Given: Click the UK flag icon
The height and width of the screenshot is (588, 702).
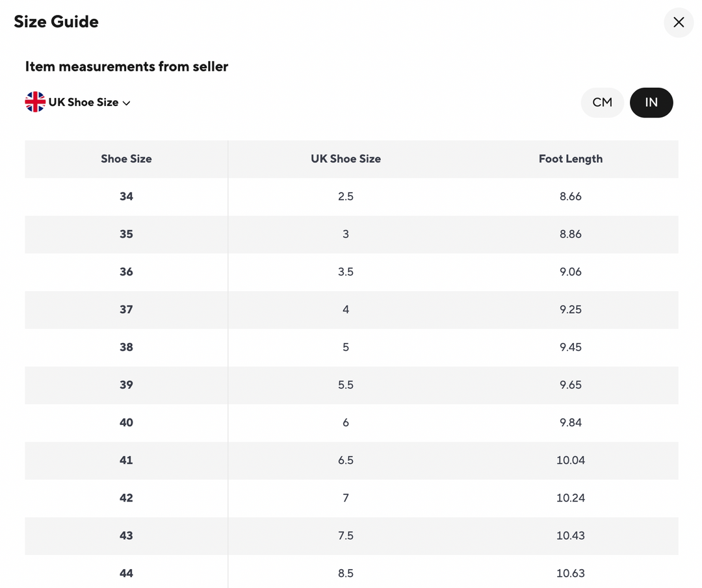Looking at the screenshot, I should (35, 102).
